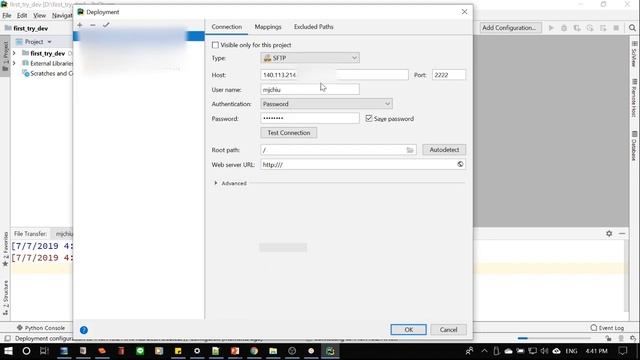Click the Cortana search circle on taskbar

(27, 351)
